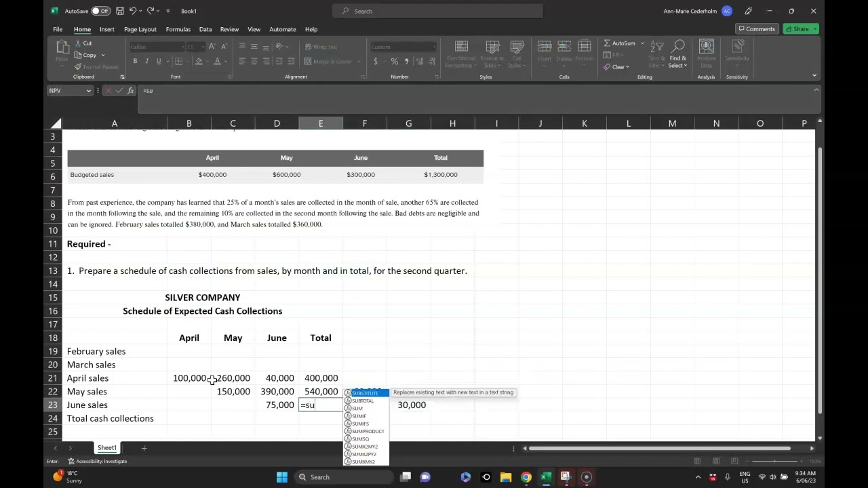Image resolution: width=868 pixels, height=488 pixels.
Task: Open File Explorer from the taskbar
Action: pos(506,477)
